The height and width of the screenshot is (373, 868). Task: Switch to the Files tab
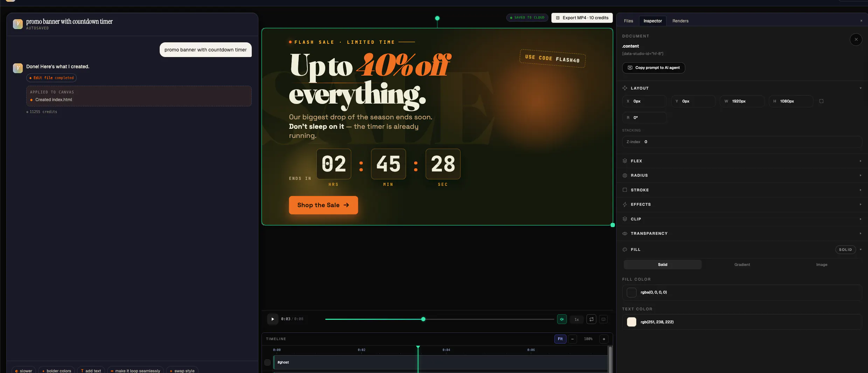(x=629, y=21)
